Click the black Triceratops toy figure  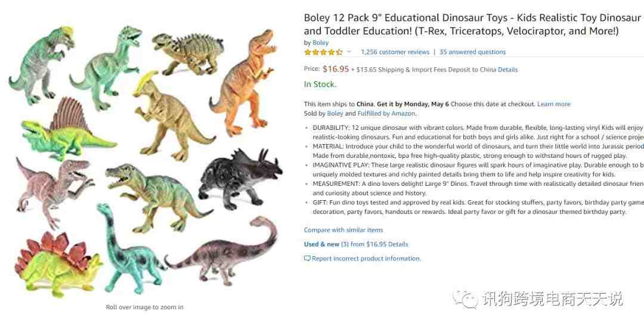[240, 179]
